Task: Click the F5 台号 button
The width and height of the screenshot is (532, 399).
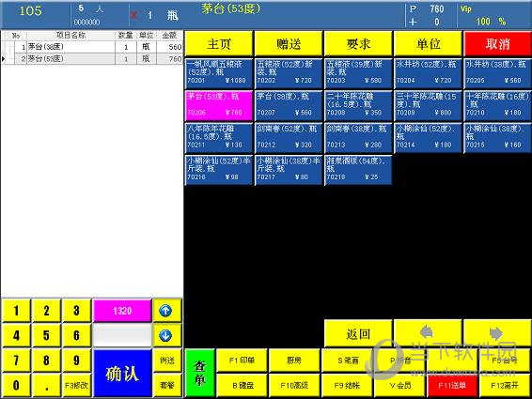Action: click(505, 361)
